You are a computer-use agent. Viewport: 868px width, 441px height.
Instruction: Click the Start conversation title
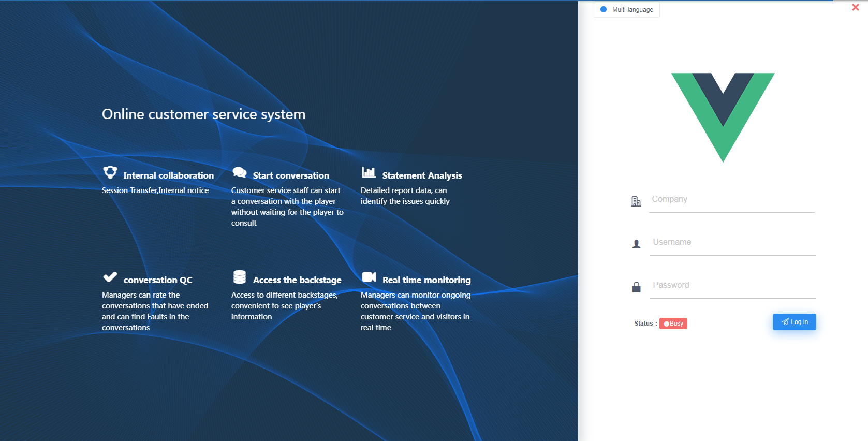(291, 175)
